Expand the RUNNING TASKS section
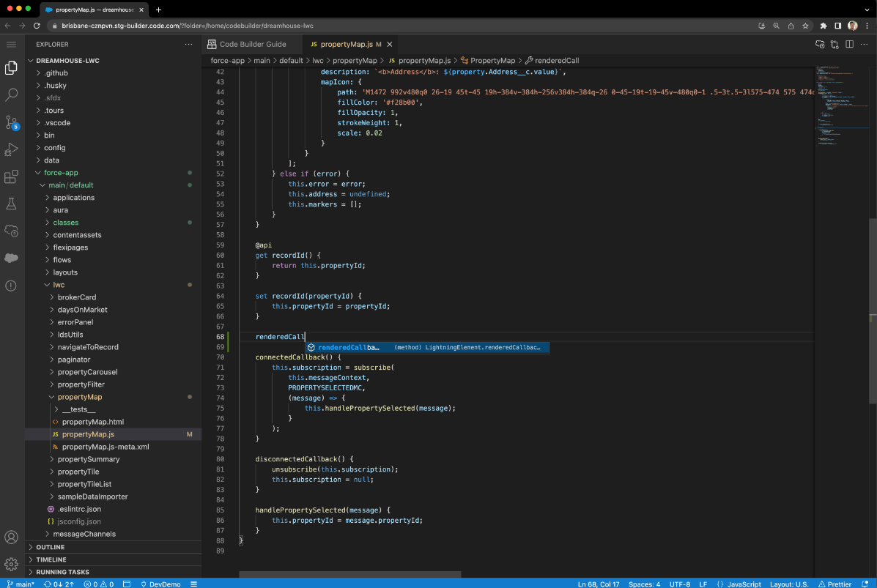 pyautogui.click(x=114, y=572)
